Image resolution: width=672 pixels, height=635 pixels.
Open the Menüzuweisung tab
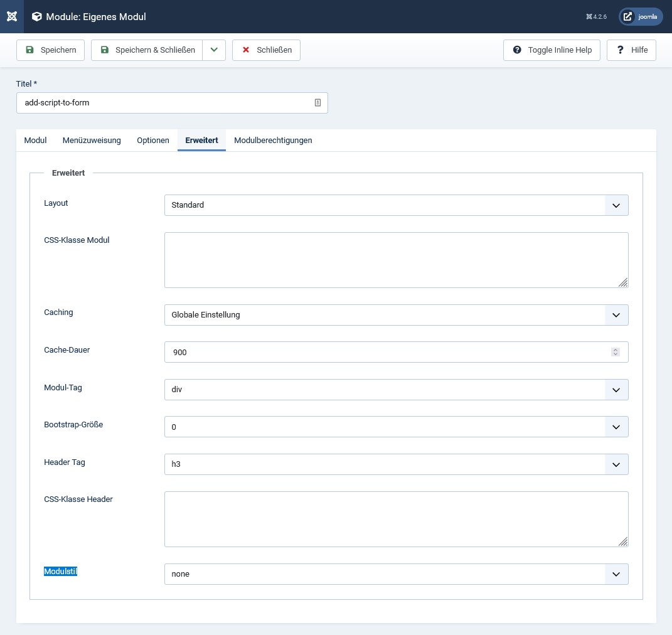tap(92, 141)
